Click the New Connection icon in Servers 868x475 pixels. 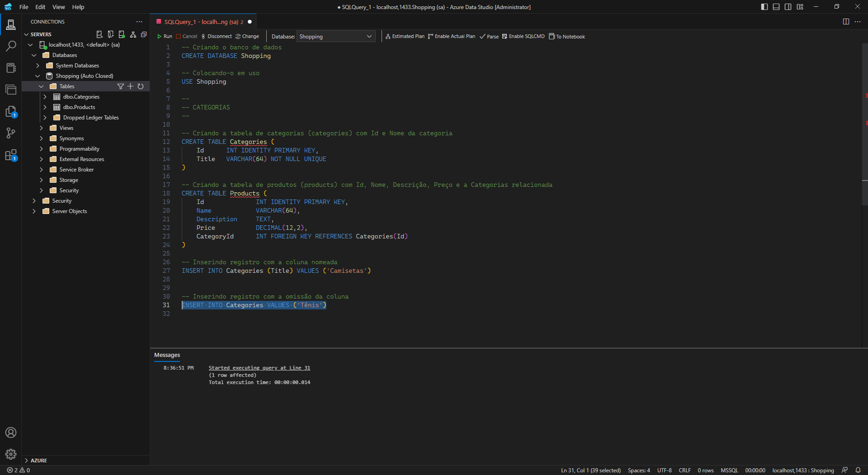click(99, 34)
